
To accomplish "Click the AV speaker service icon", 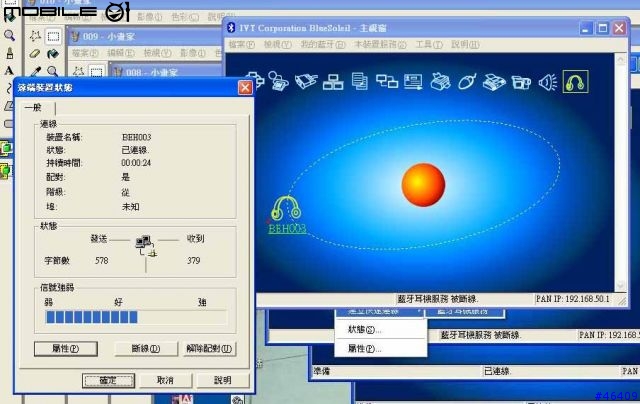I will point(548,82).
